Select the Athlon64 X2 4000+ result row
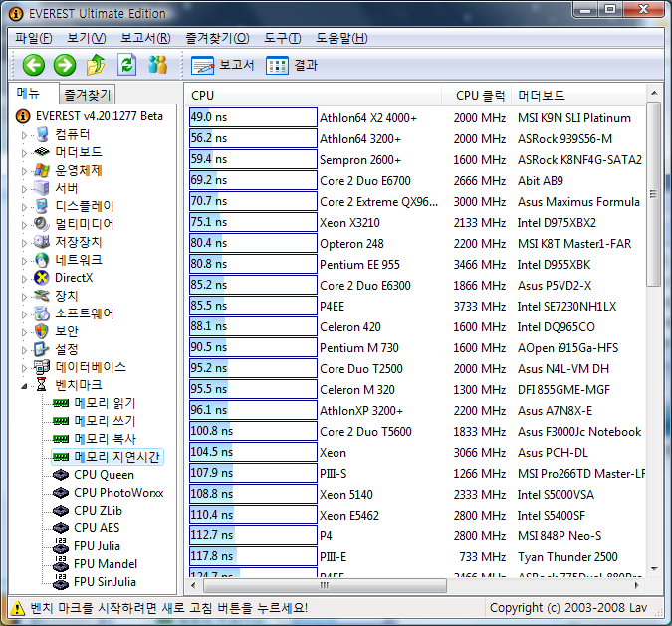The width and height of the screenshot is (672, 626). [x=416, y=117]
